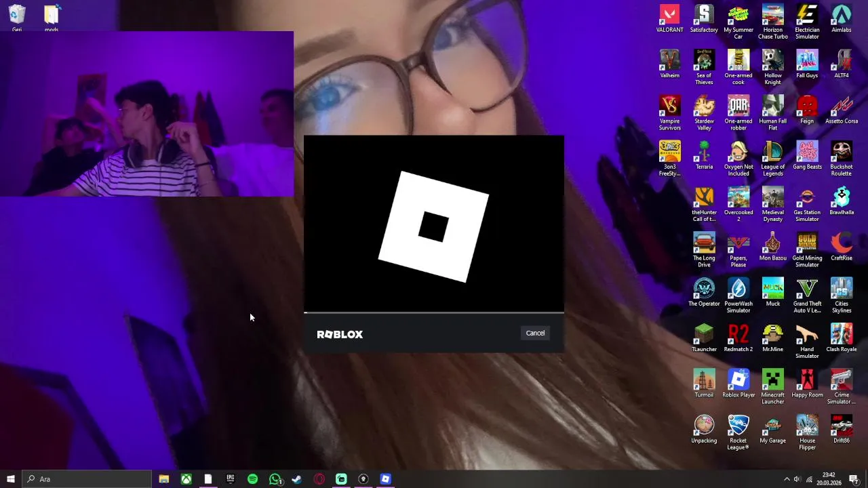Select Medieval Dynasty desktop icon
This screenshot has width=868, height=488.
(773, 204)
